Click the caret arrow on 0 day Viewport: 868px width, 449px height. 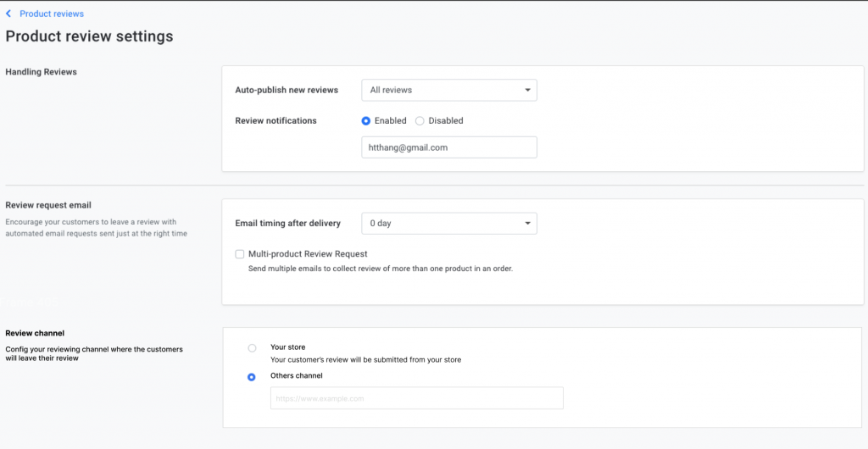point(527,224)
